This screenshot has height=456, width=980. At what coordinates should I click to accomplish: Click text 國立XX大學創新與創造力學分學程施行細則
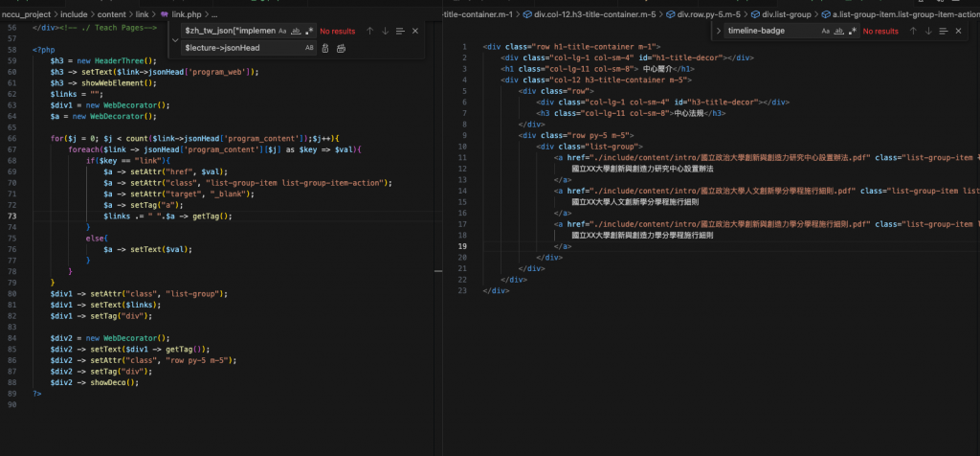click(642, 236)
